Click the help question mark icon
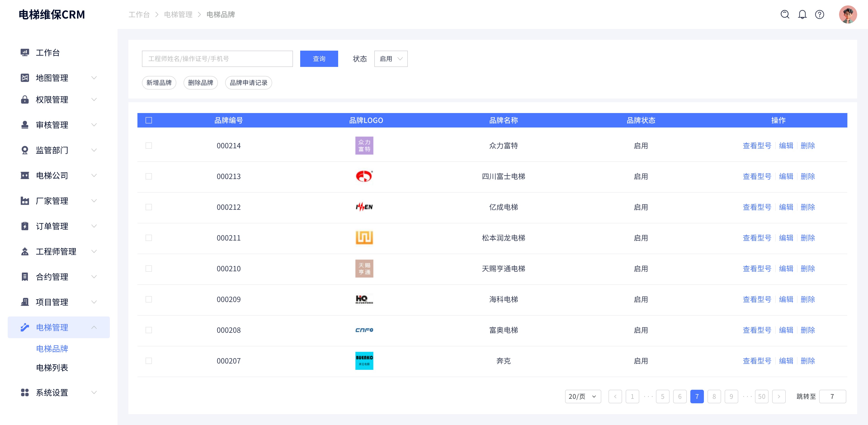This screenshot has width=868, height=425. [819, 14]
